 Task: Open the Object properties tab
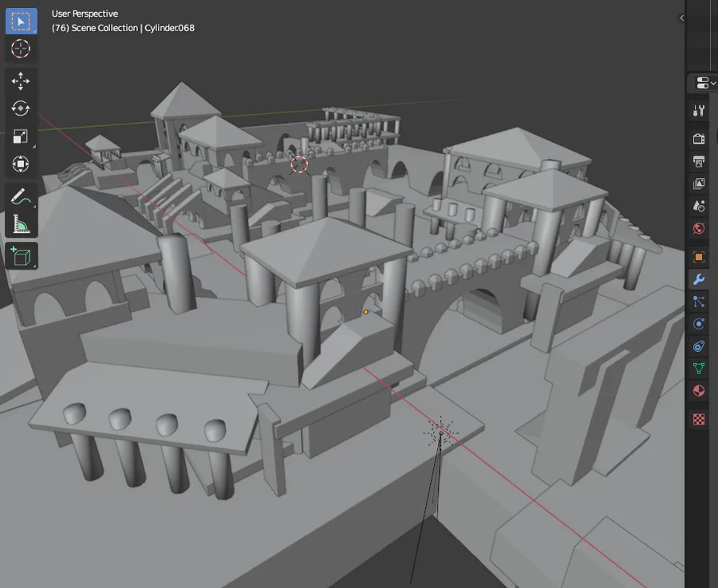[x=699, y=257]
